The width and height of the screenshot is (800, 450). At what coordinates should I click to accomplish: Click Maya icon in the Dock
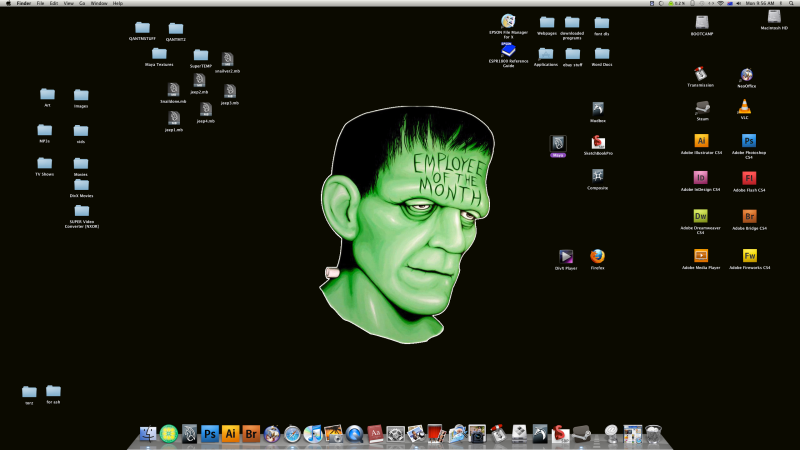pos(189,434)
